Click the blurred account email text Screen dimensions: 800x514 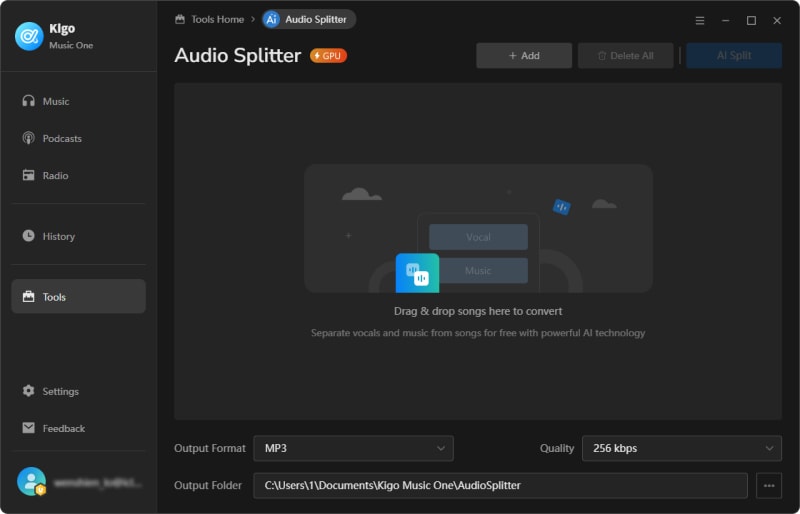click(97, 482)
